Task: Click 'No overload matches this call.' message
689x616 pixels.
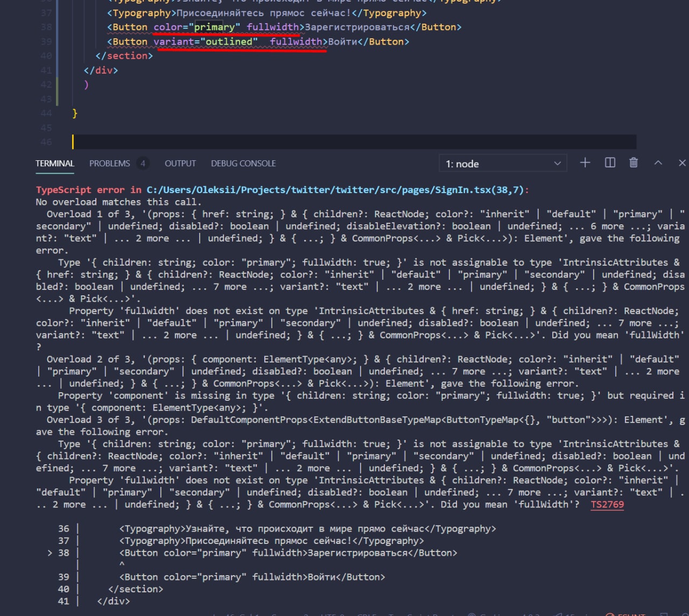Action: [118, 202]
